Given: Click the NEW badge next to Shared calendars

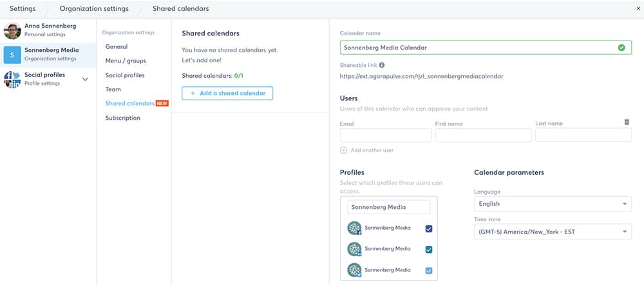Looking at the screenshot, I should tap(162, 104).
